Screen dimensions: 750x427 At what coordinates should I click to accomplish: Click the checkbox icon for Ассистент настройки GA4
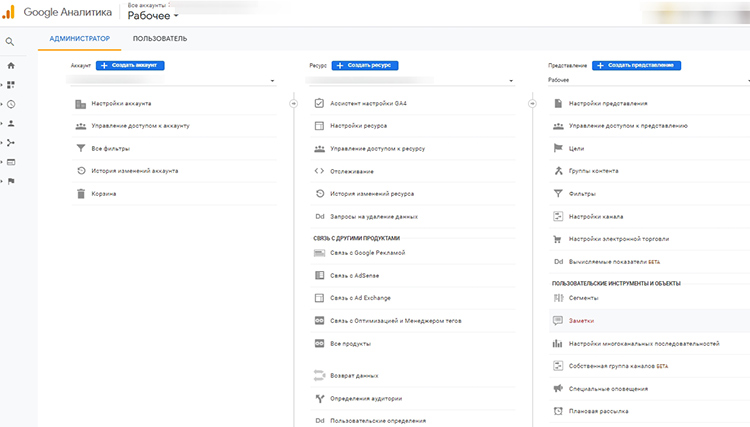point(319,103)
